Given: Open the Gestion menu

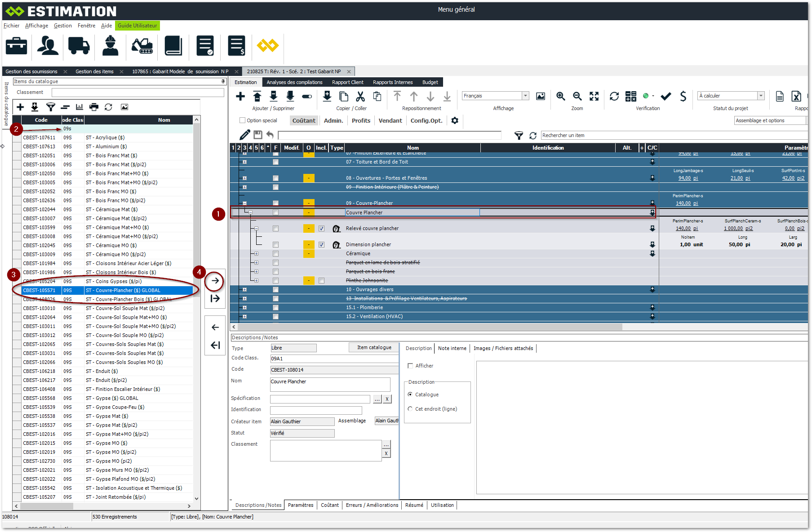Looking at the screenshot, I should (62, 26).
